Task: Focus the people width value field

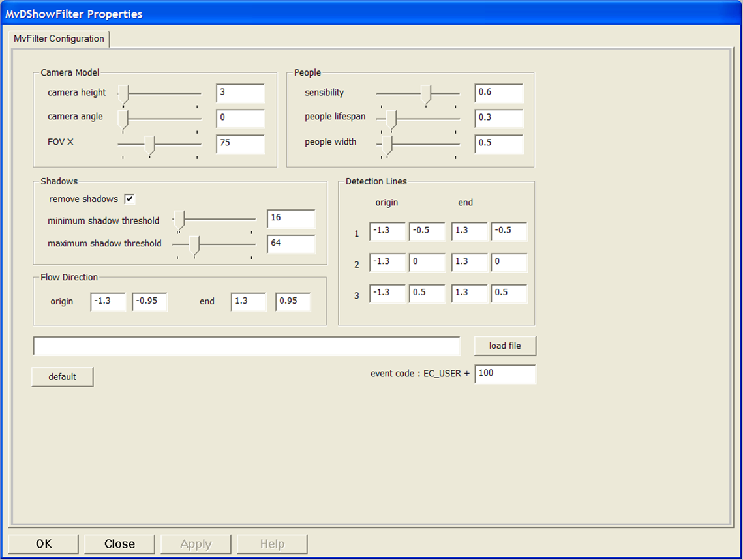Action: [499, 144]
